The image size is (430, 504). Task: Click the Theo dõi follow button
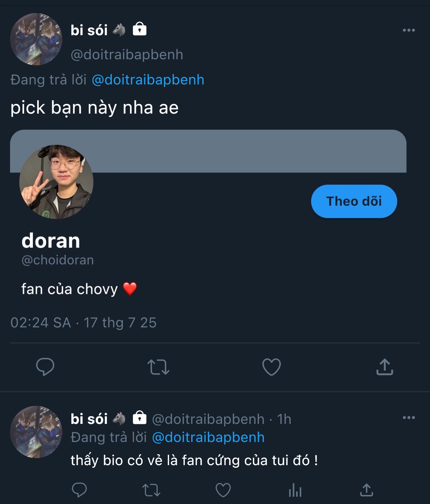(x=354, y=201)
